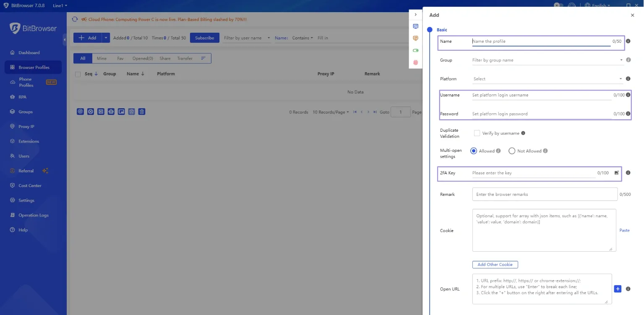Select the Not Allowed radio button

pos(512,151)
